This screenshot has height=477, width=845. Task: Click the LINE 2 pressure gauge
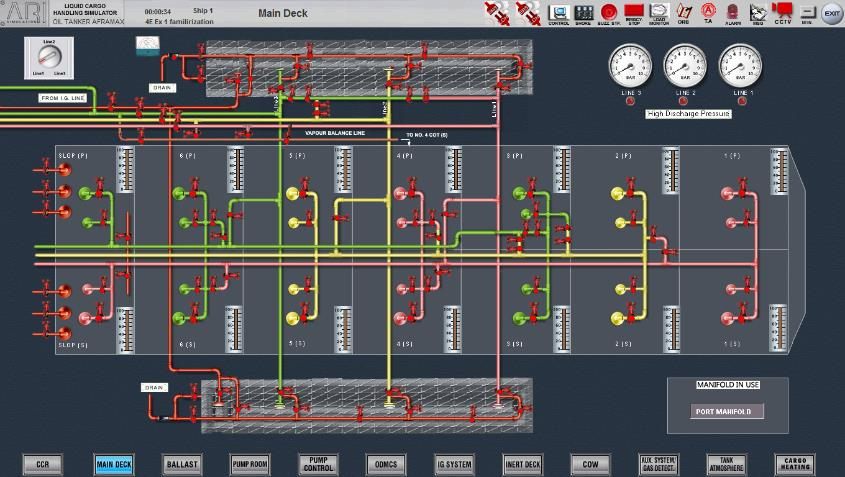[x=685, y=66]
